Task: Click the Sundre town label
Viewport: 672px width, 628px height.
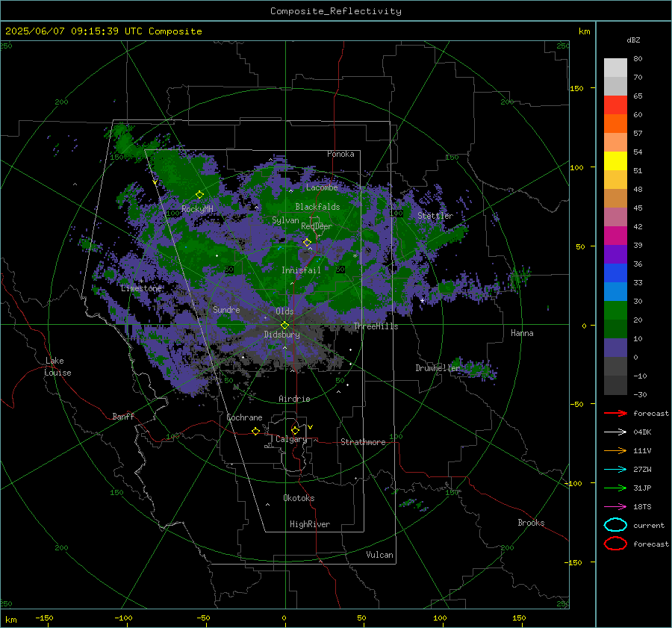Action: [x=226, y=309]
